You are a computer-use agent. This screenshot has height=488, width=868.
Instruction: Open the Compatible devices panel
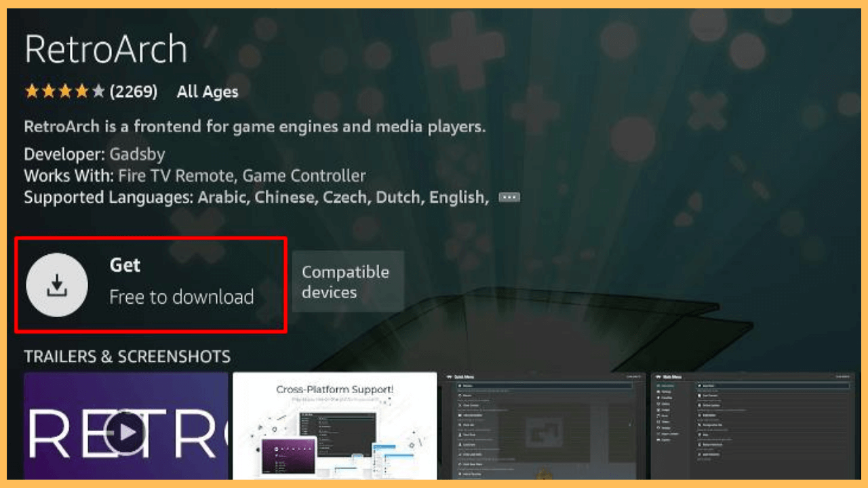pyautogui.click(x=347, y=281)
